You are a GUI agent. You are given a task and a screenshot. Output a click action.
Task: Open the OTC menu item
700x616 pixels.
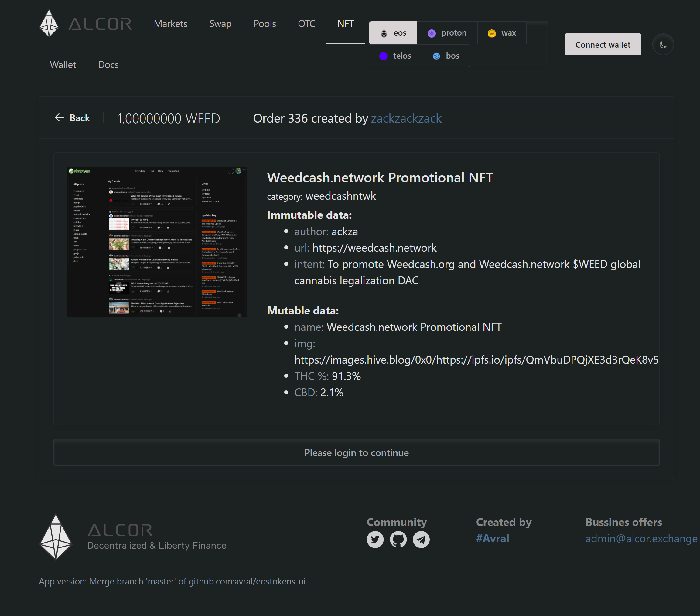pos(306,24)
